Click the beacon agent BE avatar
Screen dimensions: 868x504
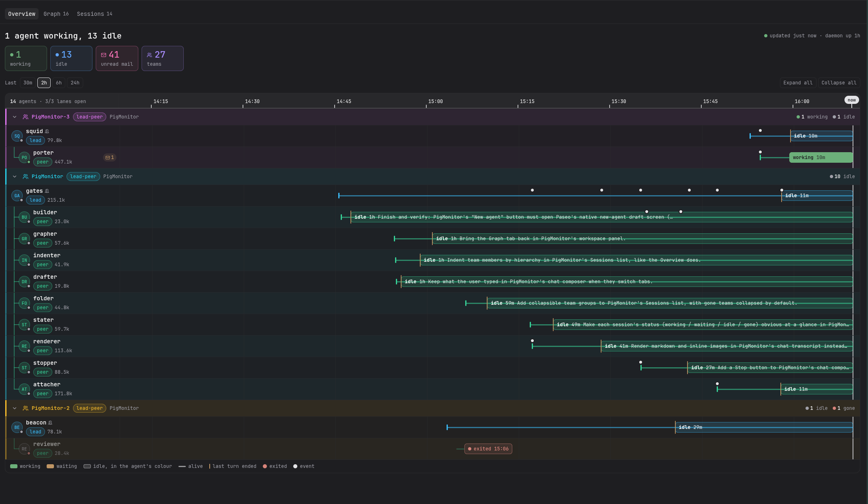click(17, 427)
